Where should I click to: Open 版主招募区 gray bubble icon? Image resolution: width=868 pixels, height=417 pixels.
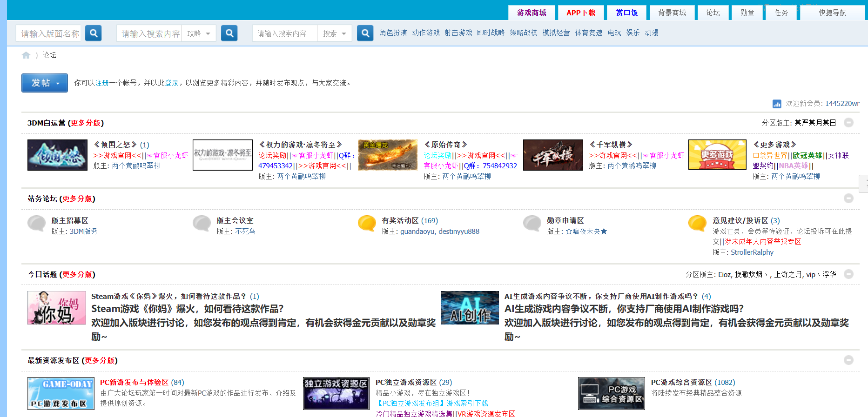click(x=36, y=224)
